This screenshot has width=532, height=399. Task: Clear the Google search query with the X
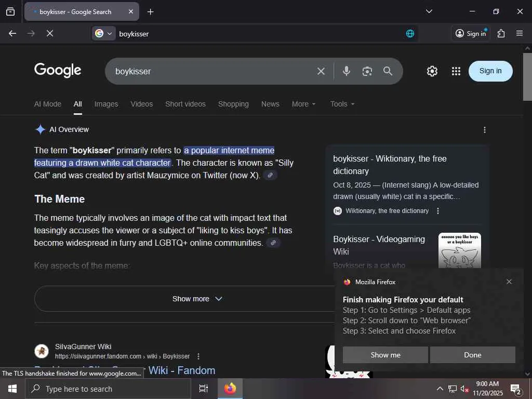point(321,71)
